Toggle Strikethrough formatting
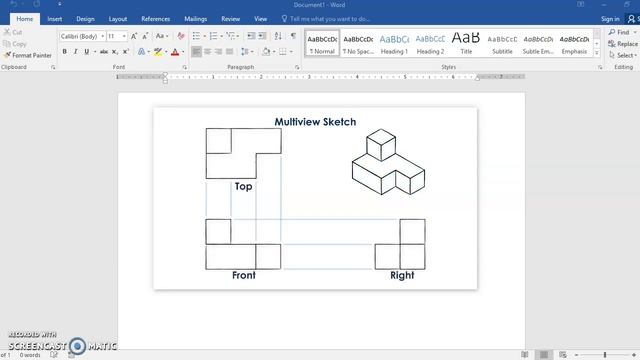640x360 pixels. click(104, 52)
